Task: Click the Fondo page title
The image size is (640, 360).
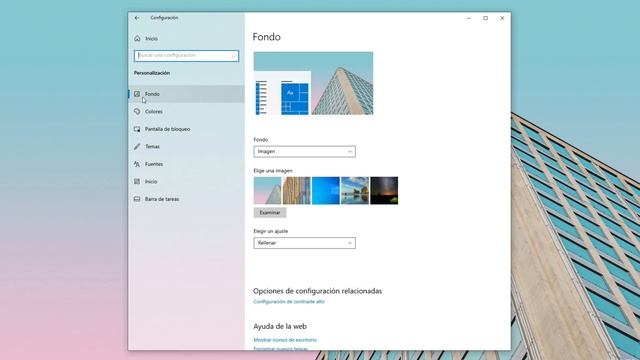Action: point(267,37)
